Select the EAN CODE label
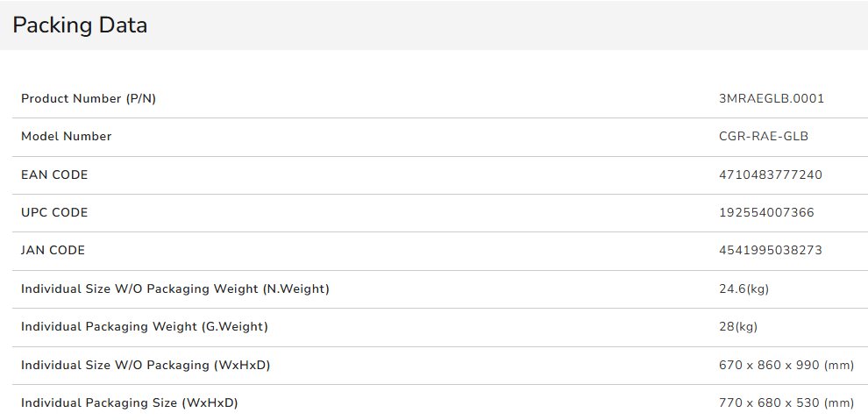This screenshot has height=420, width=868. coord(54,174)
